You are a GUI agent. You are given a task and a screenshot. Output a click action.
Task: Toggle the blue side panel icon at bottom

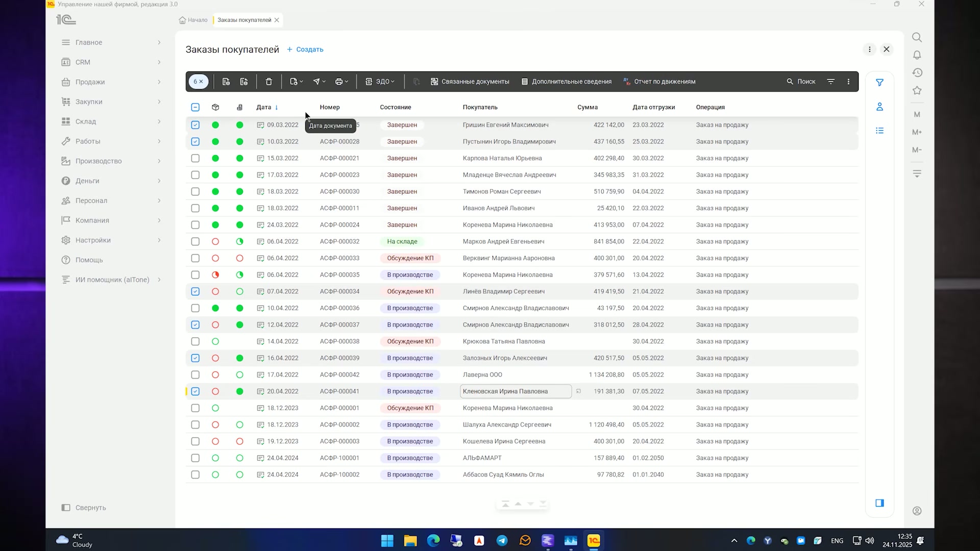point(879,503)
